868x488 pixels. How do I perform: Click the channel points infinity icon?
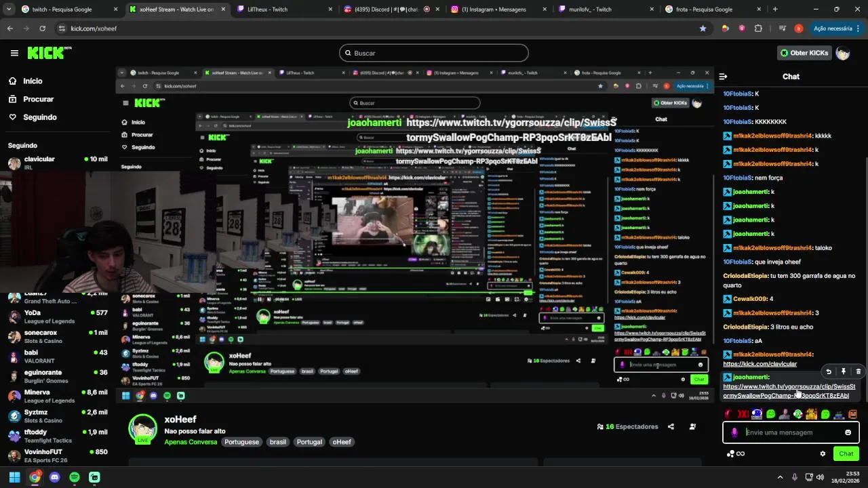[735, 454]
